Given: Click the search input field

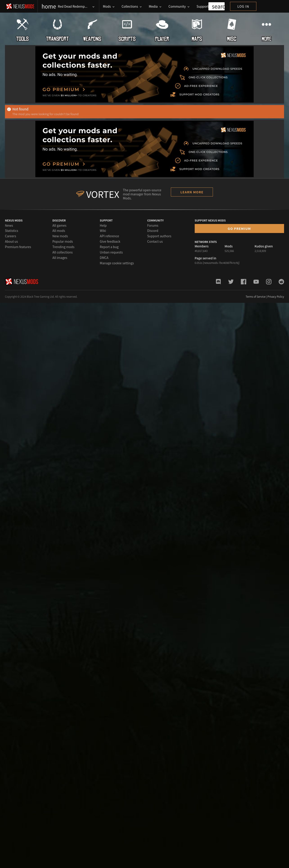Looking at the screenshot, I should coord(216,6).
